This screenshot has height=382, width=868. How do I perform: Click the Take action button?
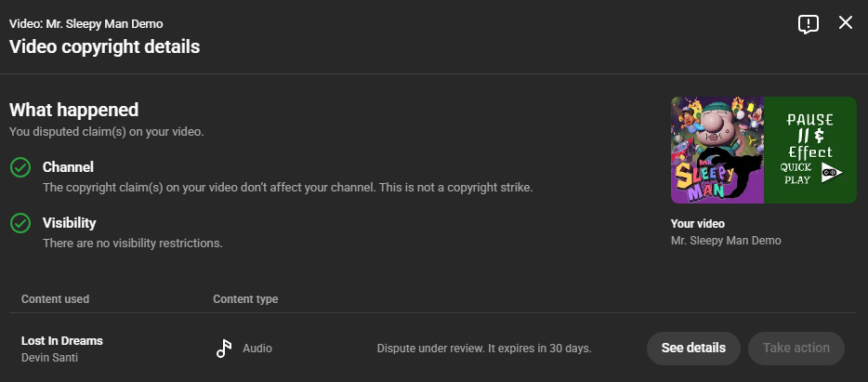click(796, 349)
